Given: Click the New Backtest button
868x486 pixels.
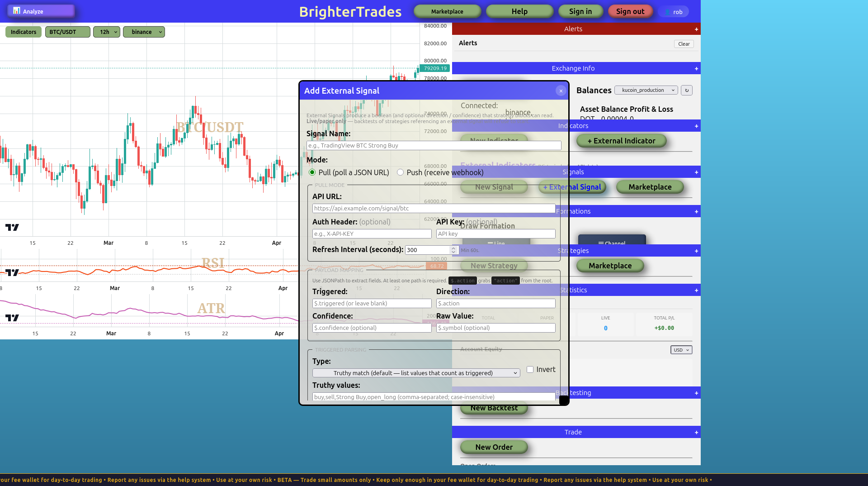Looking at the screenshot, I should tap(494, 408).
